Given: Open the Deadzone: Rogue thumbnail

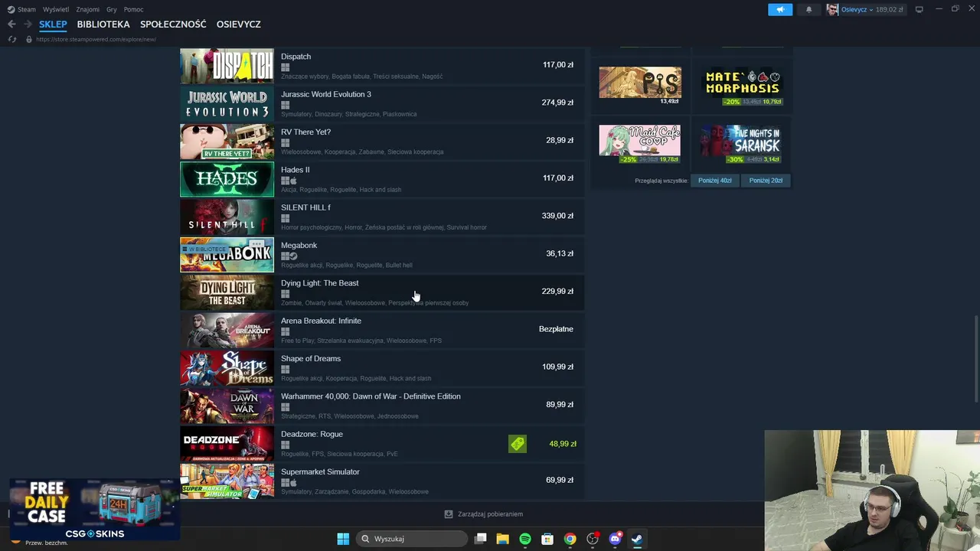Looking at the screenshot, I should point(227,443).
